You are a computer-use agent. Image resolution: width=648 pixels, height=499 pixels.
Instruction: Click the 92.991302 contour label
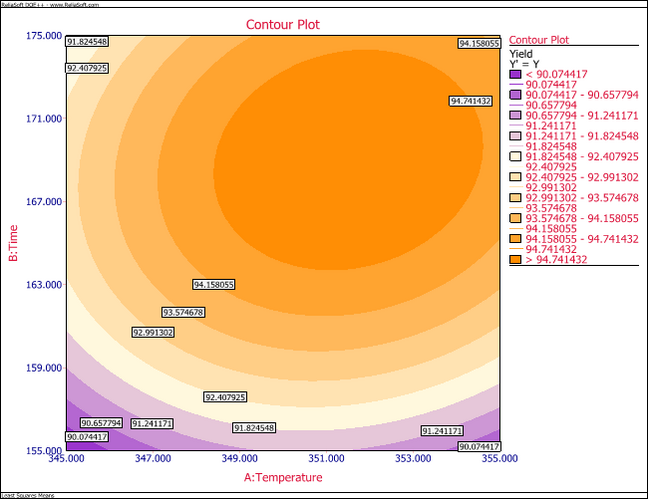[153, 332]
